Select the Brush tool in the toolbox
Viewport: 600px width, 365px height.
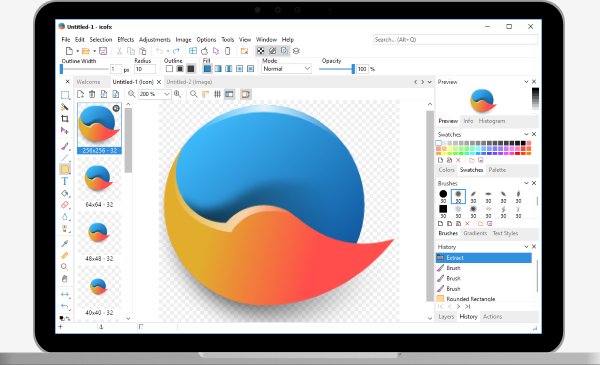[x=65, y=146]
